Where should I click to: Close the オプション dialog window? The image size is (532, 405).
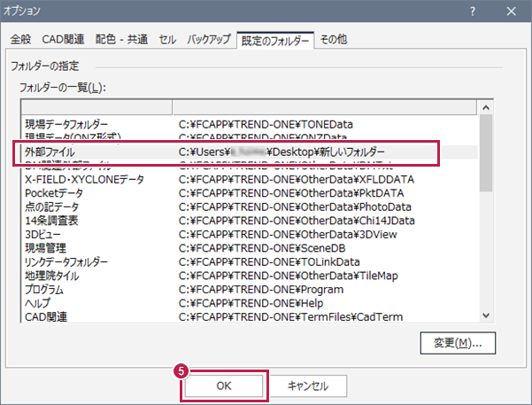click(x=512, y=12)
